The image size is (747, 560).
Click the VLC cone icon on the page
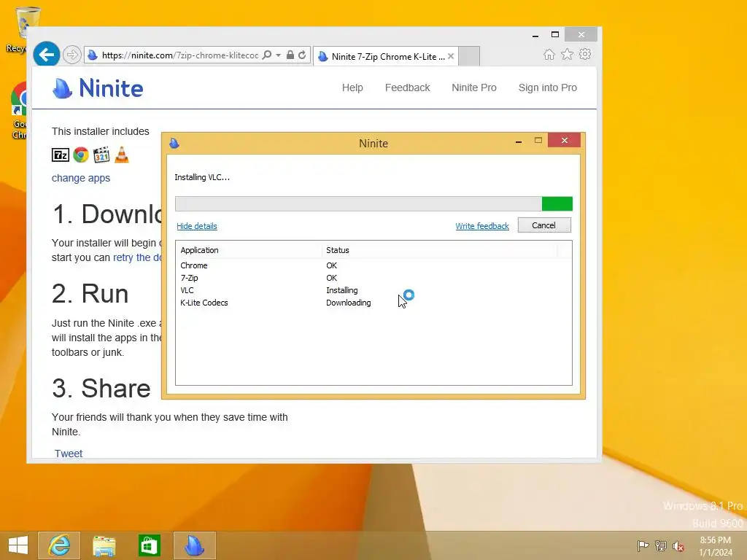coord(122,155)
